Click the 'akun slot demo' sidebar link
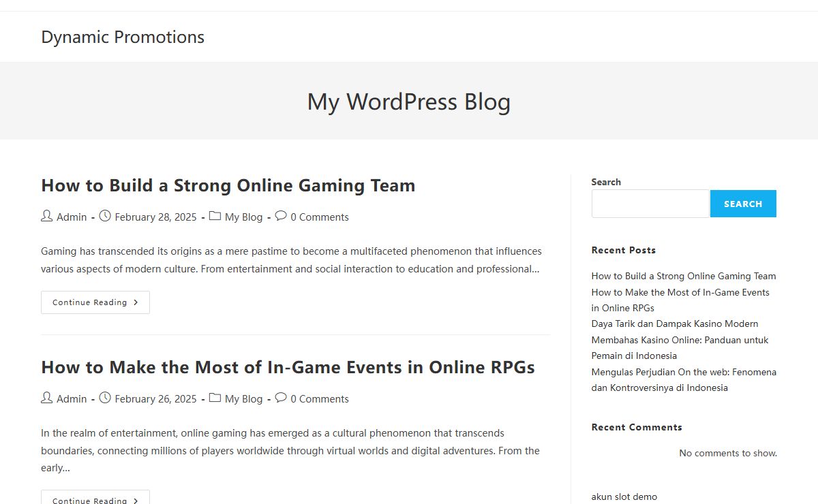Image resolution: width=818 pixels, height=504 pixels. point(624,497)
